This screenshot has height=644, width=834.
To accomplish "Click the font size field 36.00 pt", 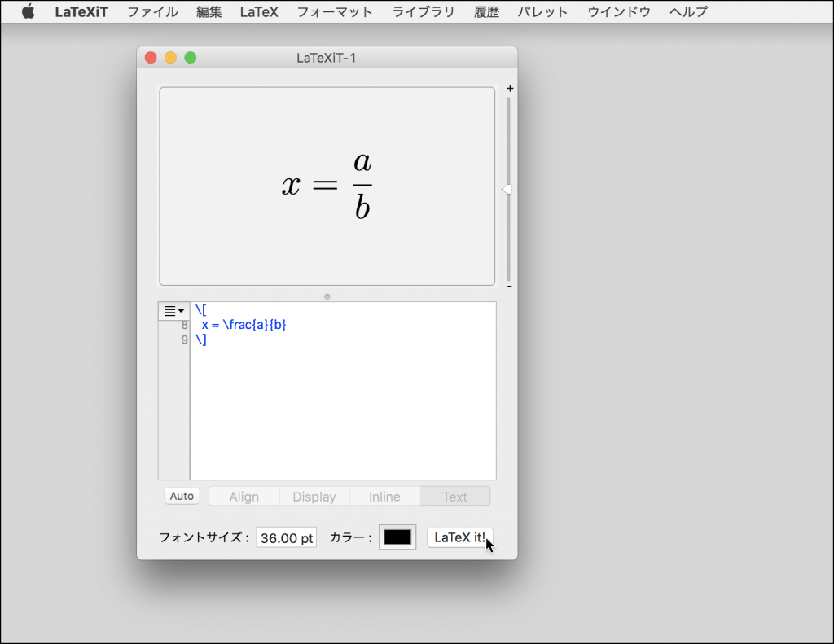I will pyautogui.click(x=287, y=537).
